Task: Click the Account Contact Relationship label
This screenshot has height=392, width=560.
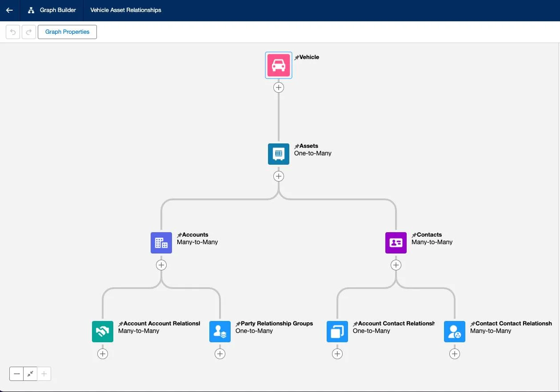Action: click(x=396, y=323)
